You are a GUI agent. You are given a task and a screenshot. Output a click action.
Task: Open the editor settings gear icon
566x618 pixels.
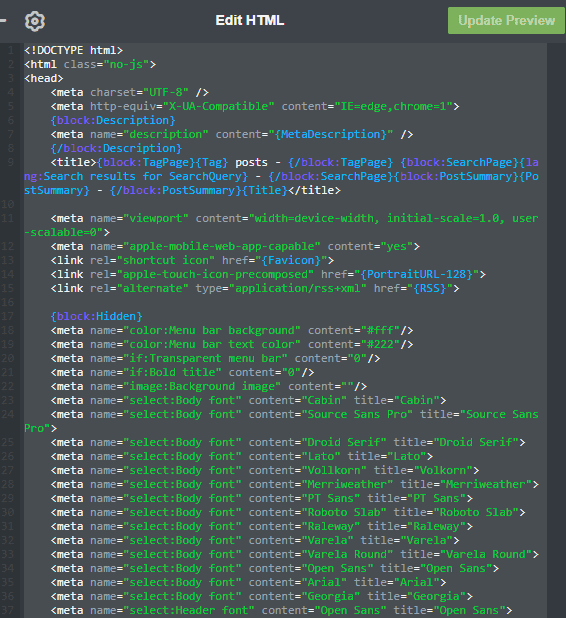tap(35, 21)
